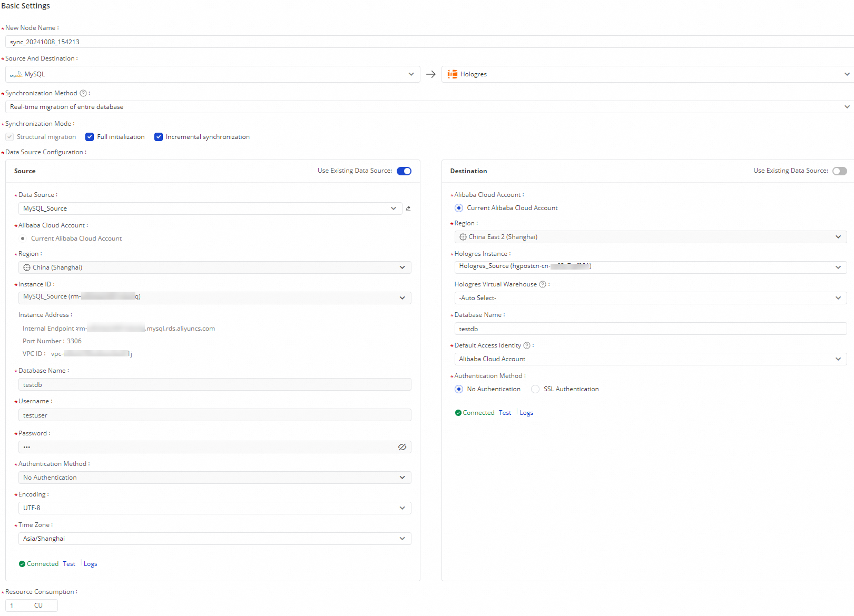Click the Connected status text in Destination panel
854x616 pixels.
point(479,413)
